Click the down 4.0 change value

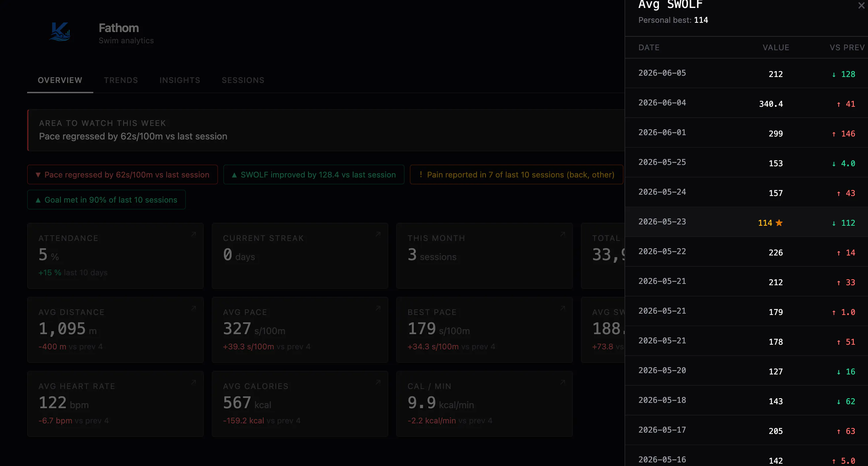pos(844,163)
